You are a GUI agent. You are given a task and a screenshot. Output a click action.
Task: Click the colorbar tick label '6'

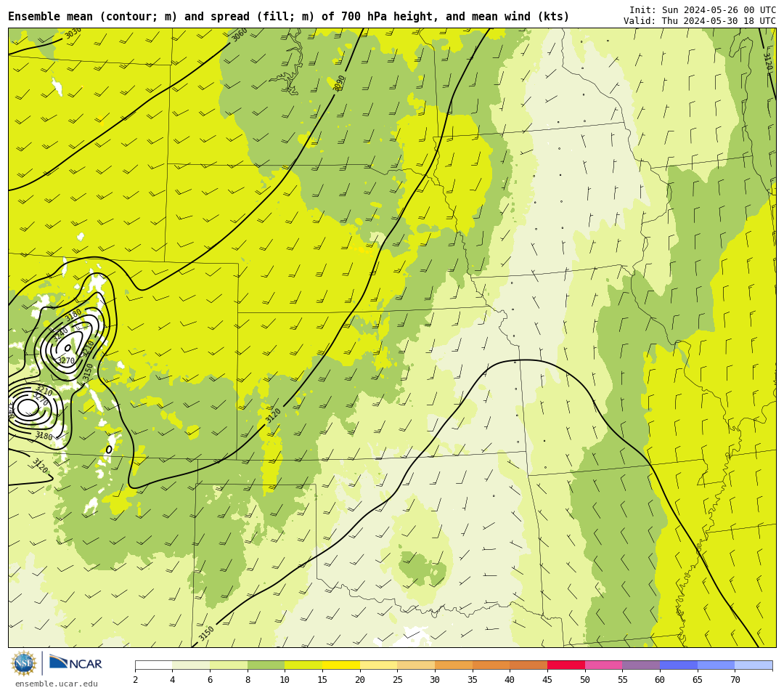(210, 679)
